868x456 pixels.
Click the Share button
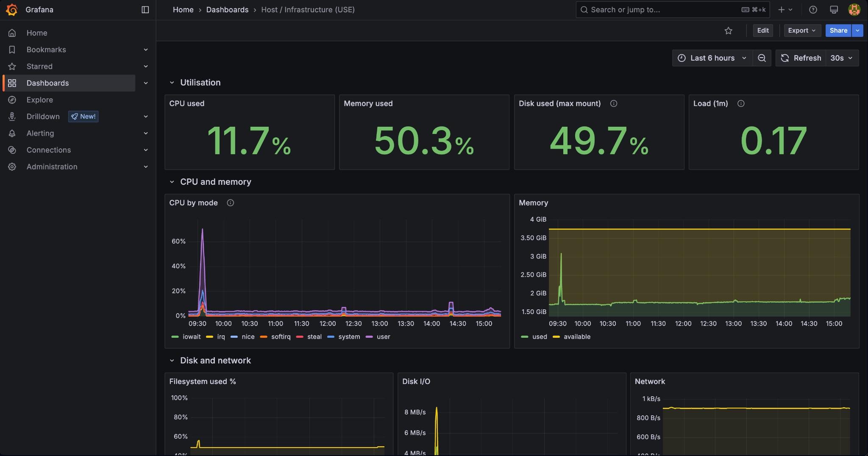pyautogui.click(x=838, y=31)
